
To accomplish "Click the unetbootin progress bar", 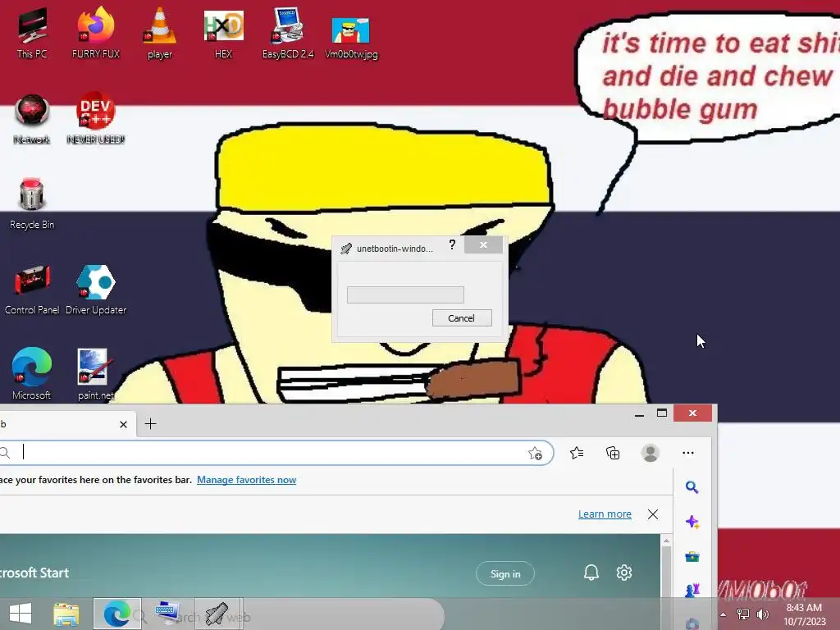I will pos(405,294).
